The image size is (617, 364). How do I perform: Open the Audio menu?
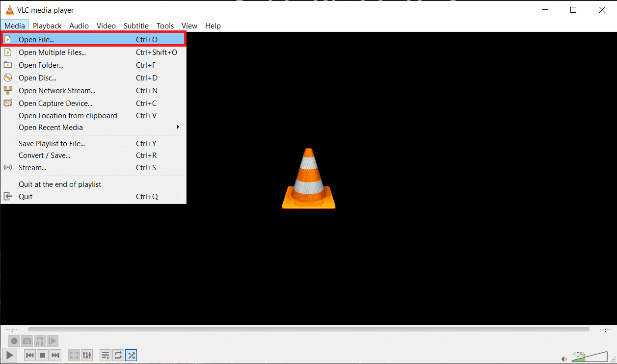[x=79, y=26]
